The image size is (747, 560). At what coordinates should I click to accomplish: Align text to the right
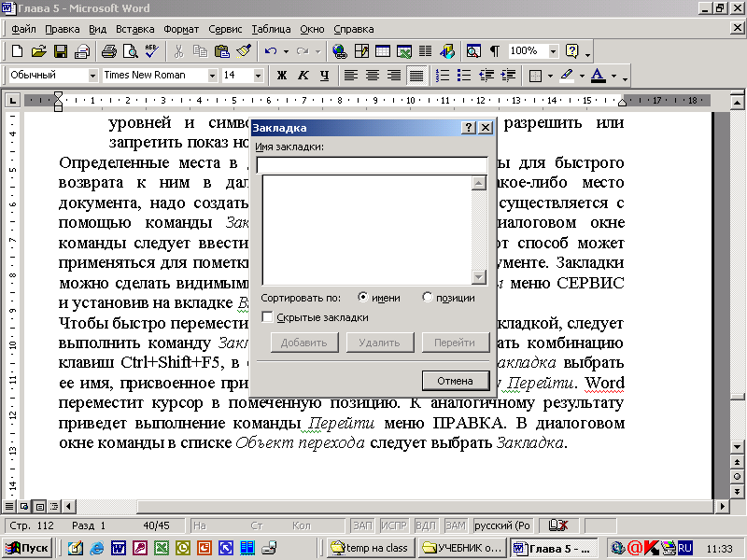click(394, 76)
